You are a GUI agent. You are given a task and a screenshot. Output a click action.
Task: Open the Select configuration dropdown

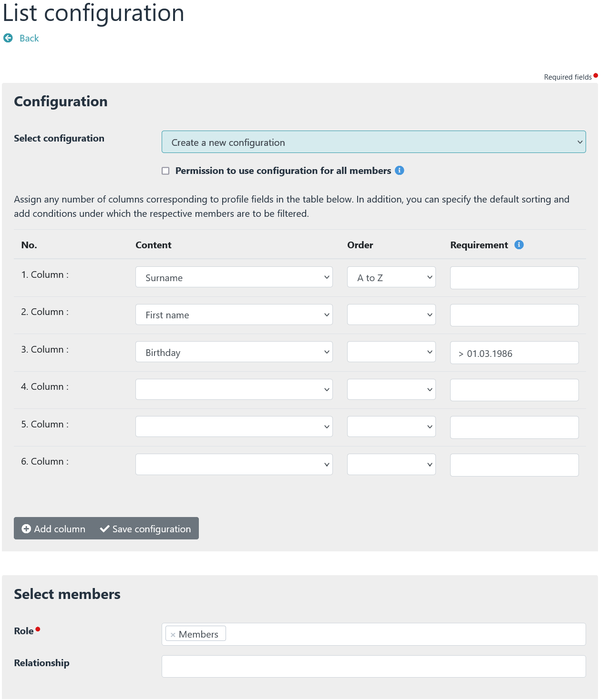[374, 142]
